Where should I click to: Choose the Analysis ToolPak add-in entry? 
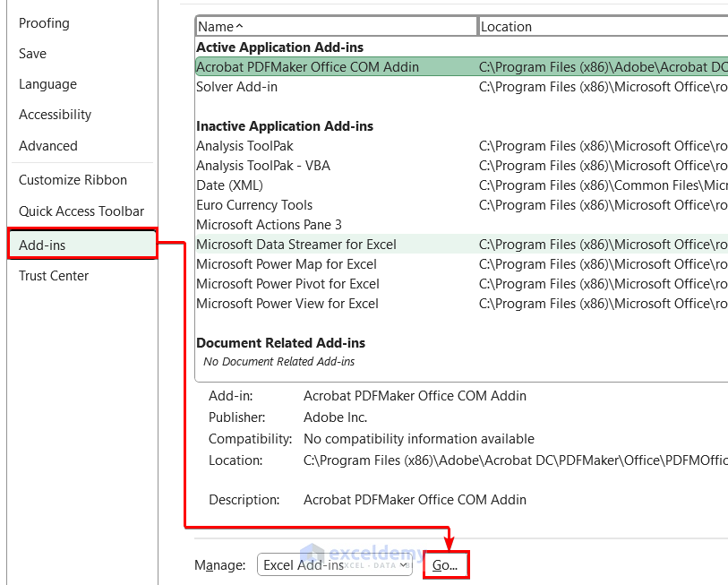point(245,146)
